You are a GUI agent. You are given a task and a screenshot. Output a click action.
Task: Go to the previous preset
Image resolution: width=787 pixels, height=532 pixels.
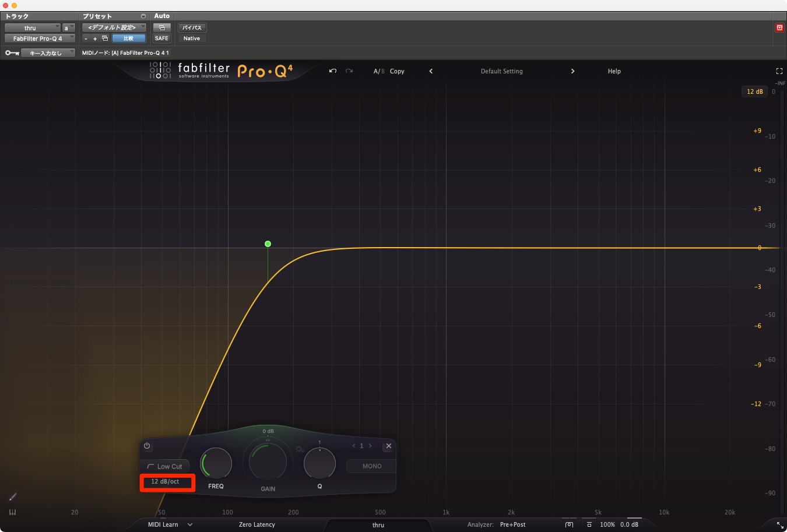coord(431,71)
